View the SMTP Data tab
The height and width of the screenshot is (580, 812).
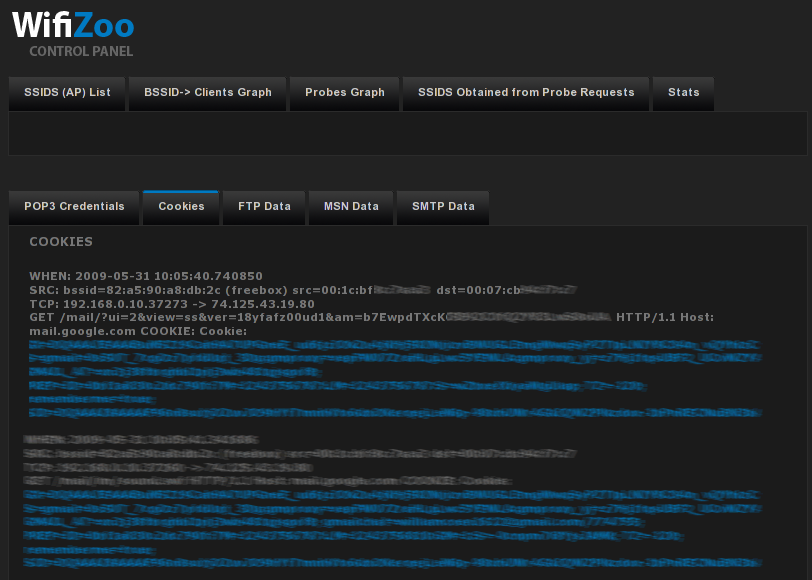443,206
